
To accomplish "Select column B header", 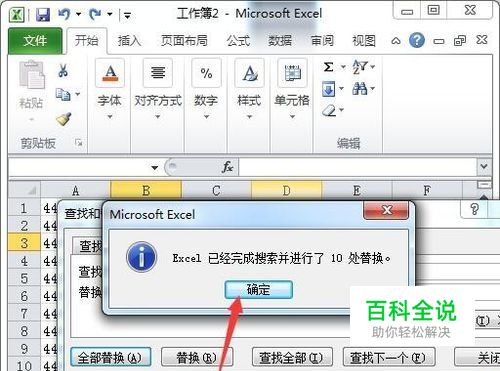I will (x=146, y=191).
